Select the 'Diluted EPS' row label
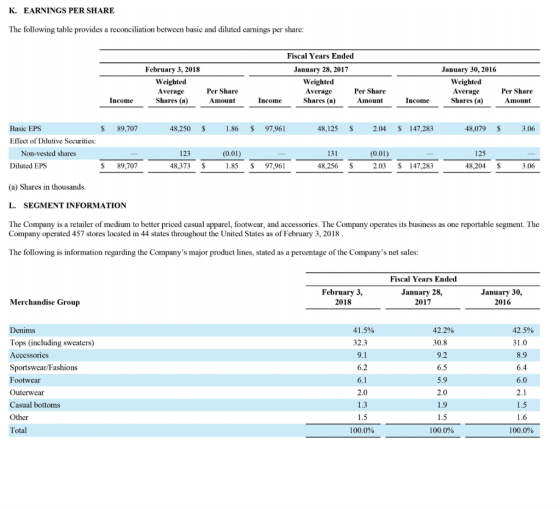The height and width of the screenshot is (509, 560). click(x=28, y=166)
